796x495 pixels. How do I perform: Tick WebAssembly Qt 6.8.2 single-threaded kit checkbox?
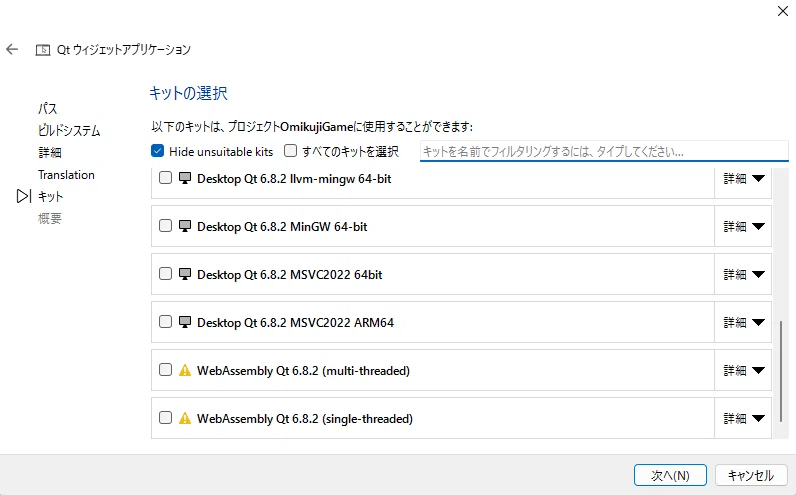click(x=165, y=418)
